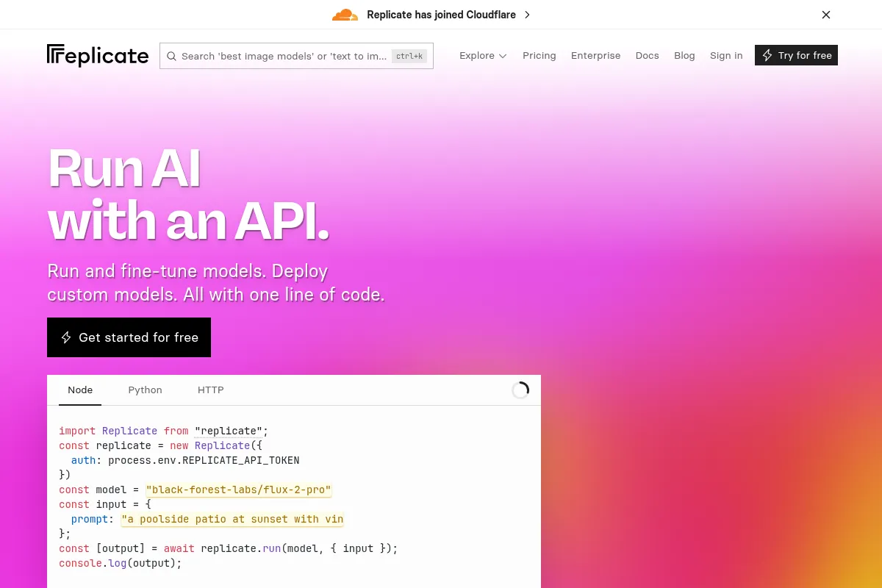Go to Docs
This screenshot has width=882, height=588.
[647, 55]
